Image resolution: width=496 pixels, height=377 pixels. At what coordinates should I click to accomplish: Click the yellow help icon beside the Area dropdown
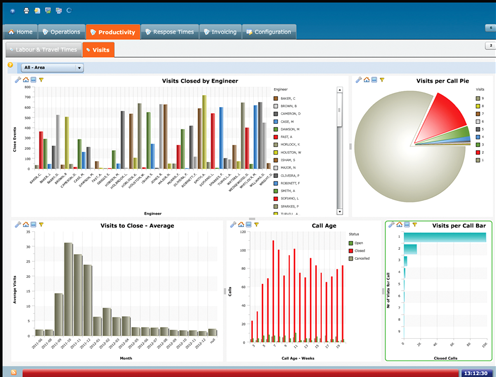click(x=10, y=65)
